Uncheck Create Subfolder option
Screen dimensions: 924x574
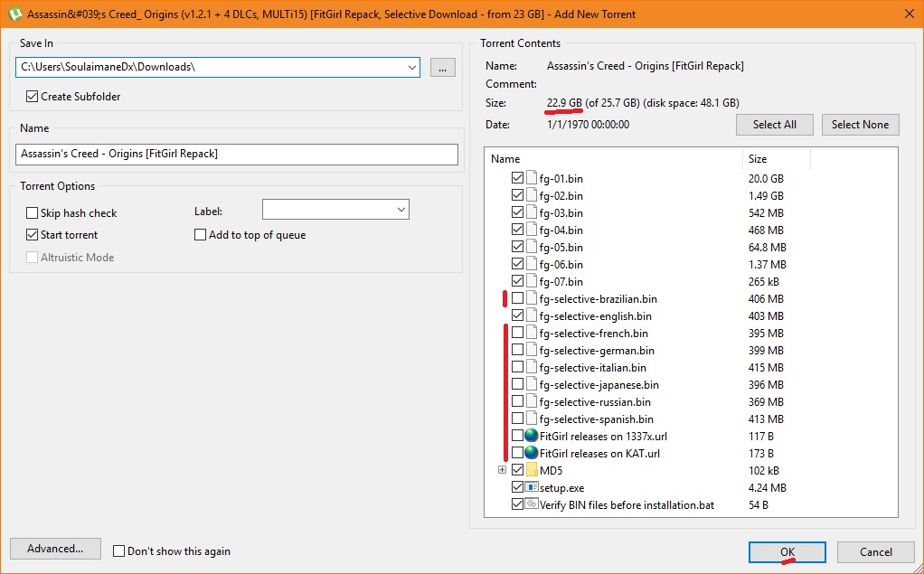tap(32, 96)
